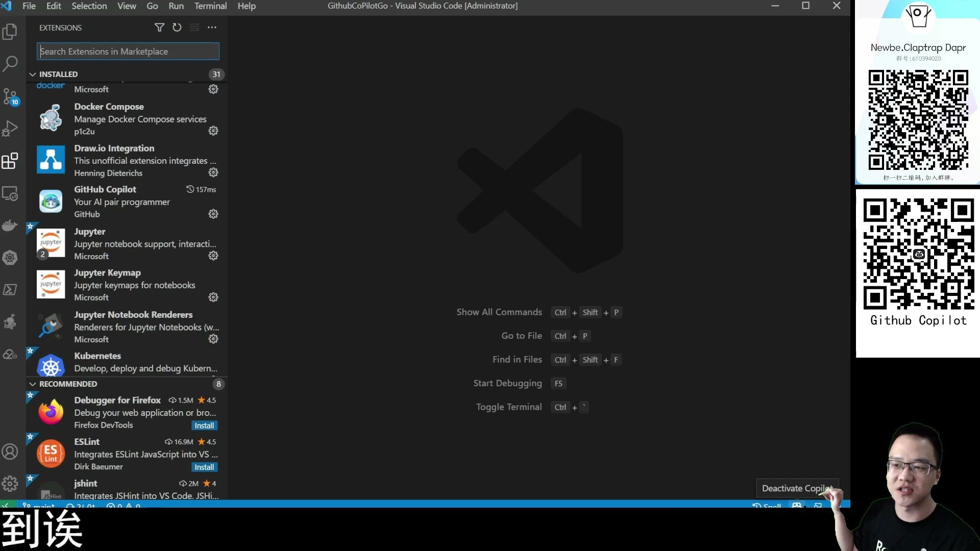Open the Terminal menu

(210, 6)
